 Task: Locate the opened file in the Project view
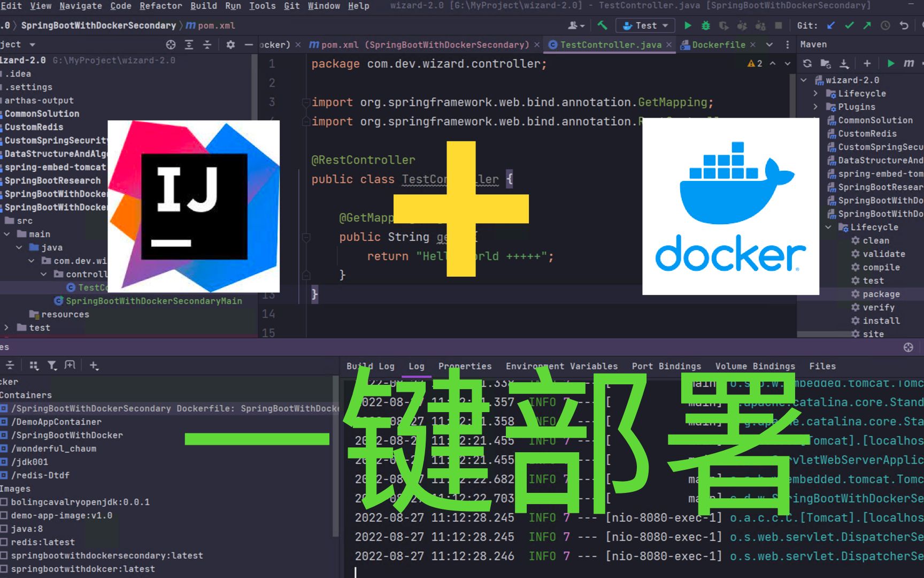pyautogui.click(x=171, y=44)
